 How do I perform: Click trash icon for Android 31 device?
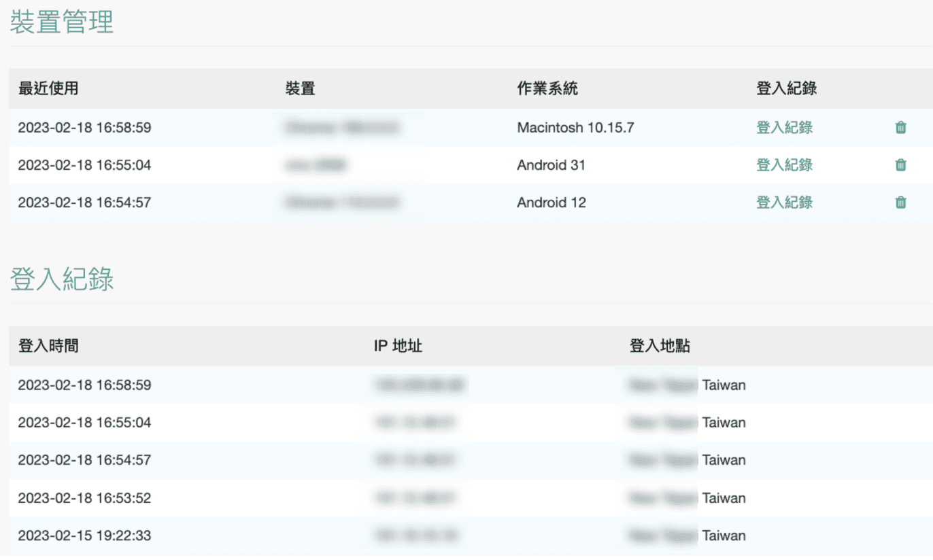[900, 164]
